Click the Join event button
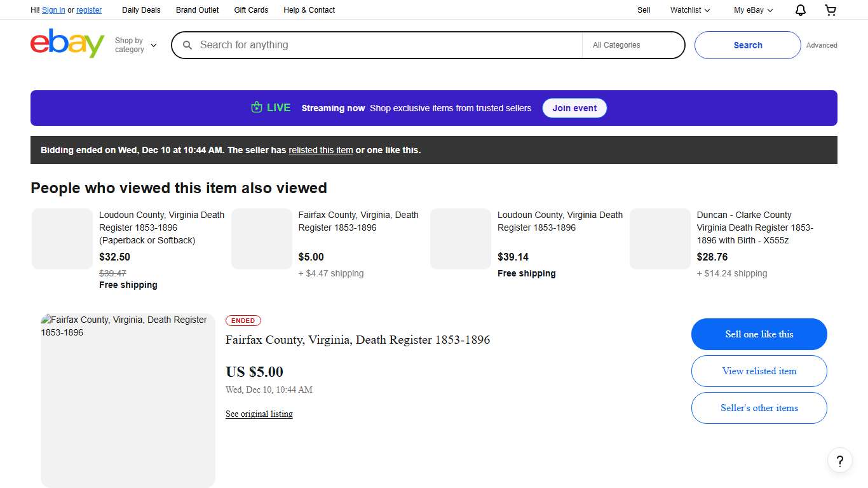This screenshot has width=868, height=488. point(574,108)
